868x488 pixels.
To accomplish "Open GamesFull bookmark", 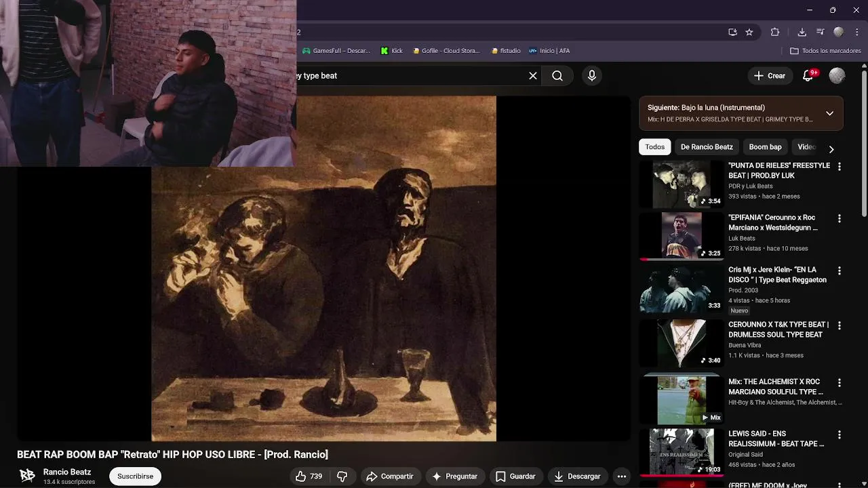I will tap(336, 51).
